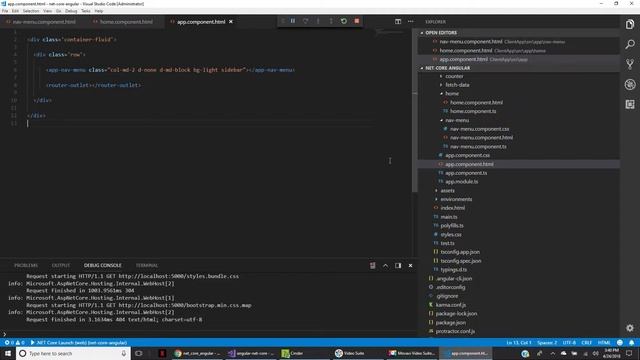The image size is (640, 360).
Task: Open the Terminal panel tab
Action: (147, 266)
